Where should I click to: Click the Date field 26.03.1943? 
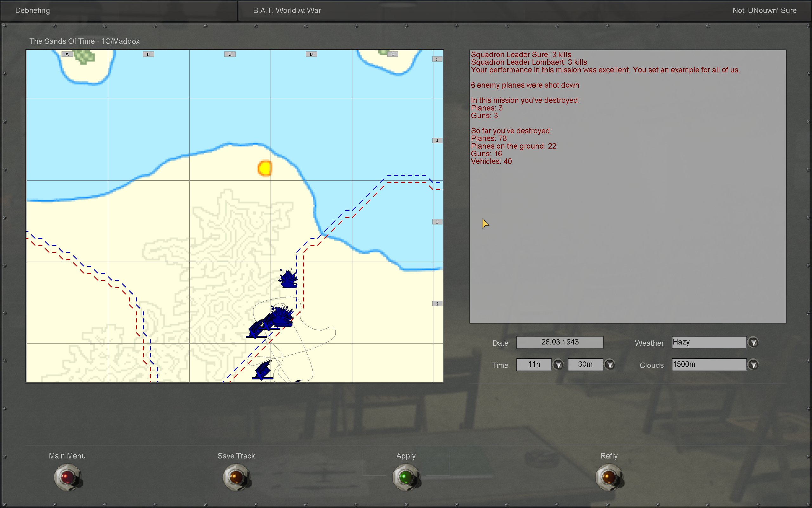click(560, 342)
